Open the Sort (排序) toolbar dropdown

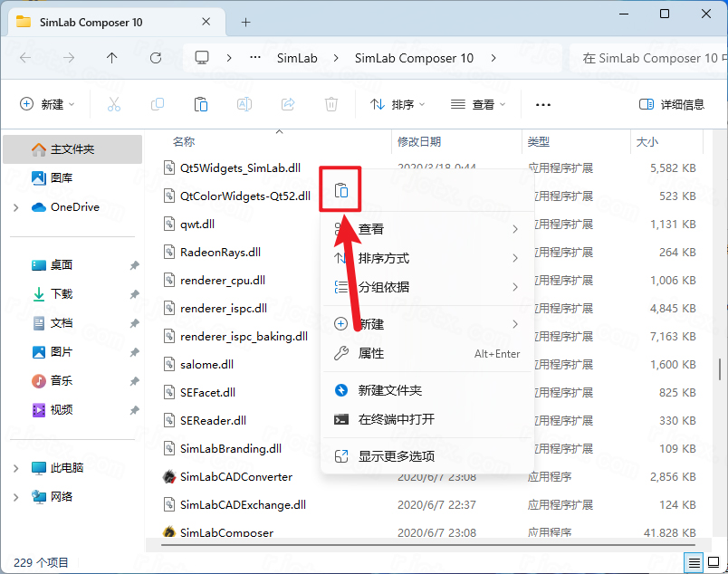point(398,104)
